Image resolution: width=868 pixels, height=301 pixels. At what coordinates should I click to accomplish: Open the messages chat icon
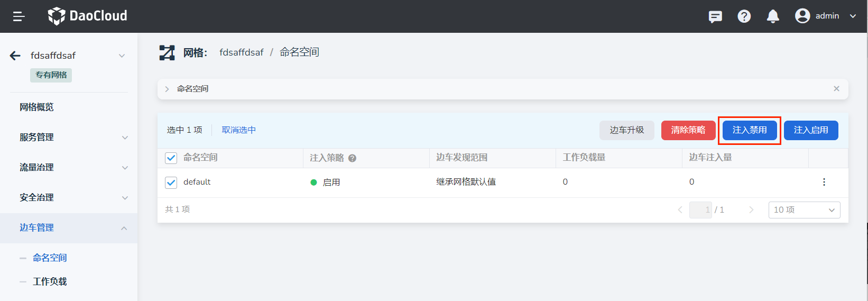(x=715, y=16)
